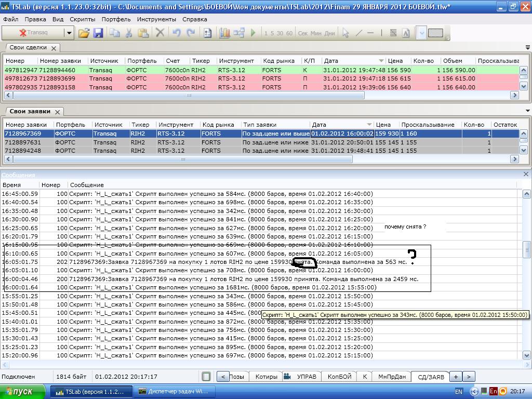This screenshot has width=532, height=399.
Task: Click the Open file folder icon
Action: tap(84, 33)
